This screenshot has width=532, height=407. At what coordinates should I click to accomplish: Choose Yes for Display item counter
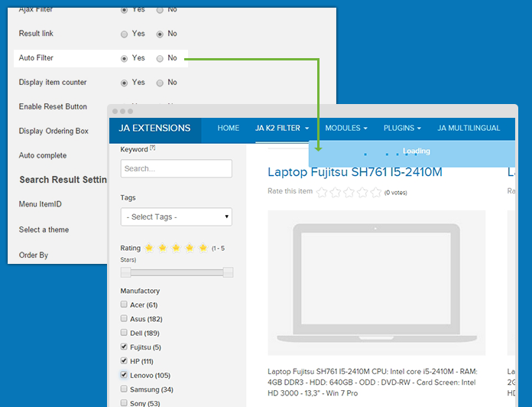tap(124, 83)
